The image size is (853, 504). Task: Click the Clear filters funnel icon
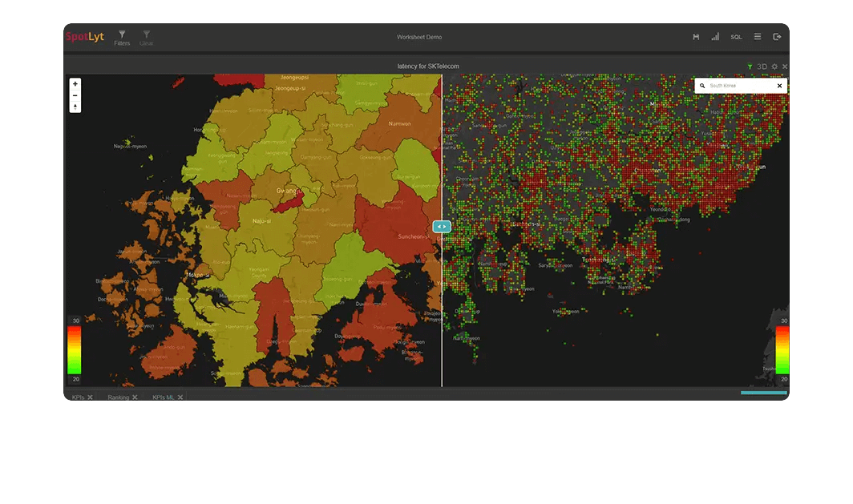[146, 37]
